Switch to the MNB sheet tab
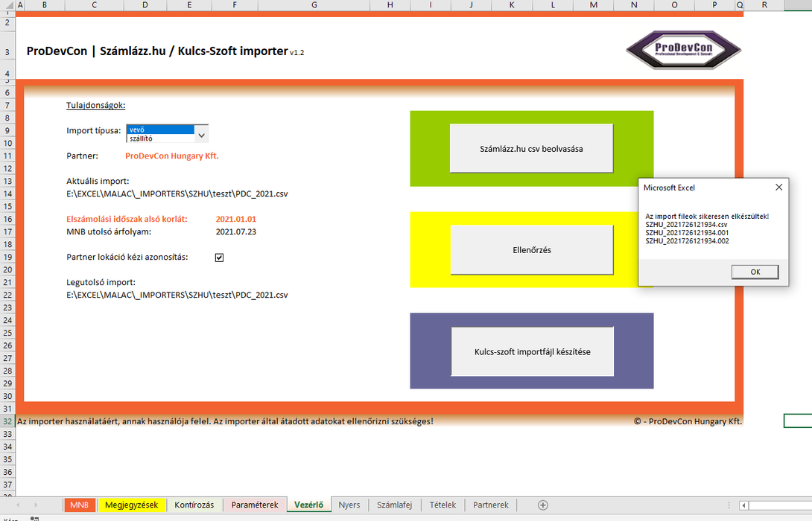 click(x=79, y=505)
